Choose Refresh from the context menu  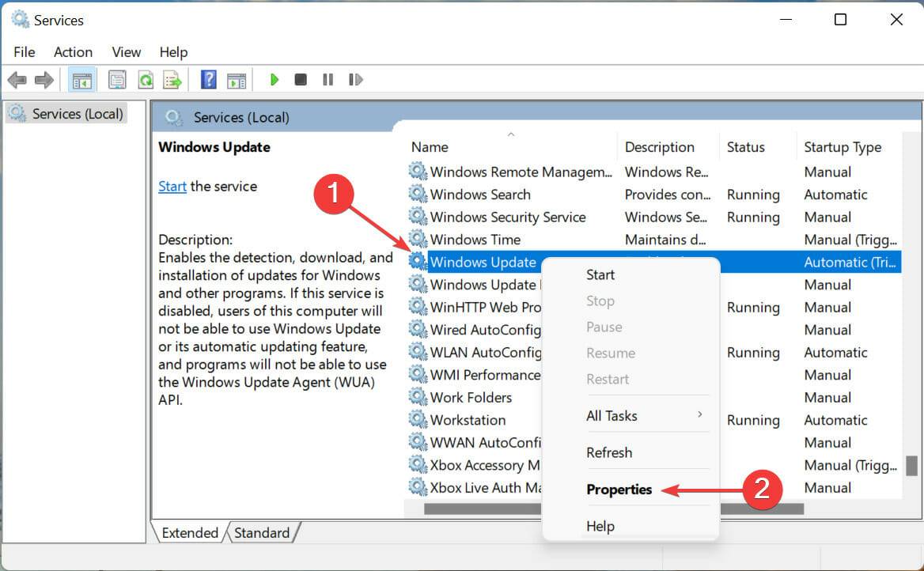608,452
